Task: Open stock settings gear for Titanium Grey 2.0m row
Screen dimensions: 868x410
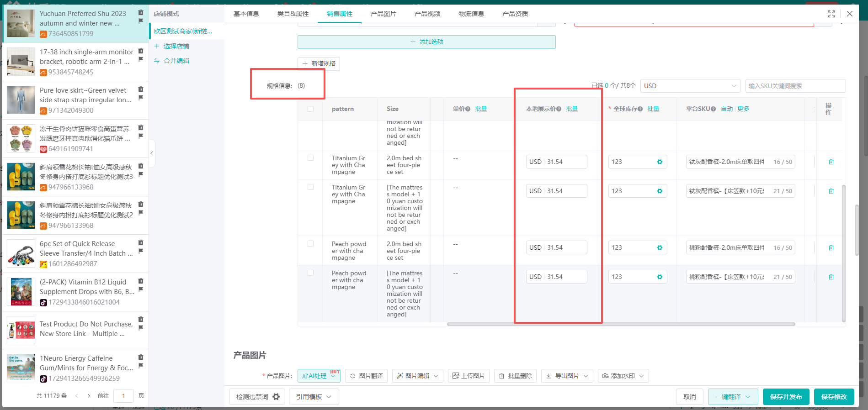Action: pos(660,162)
